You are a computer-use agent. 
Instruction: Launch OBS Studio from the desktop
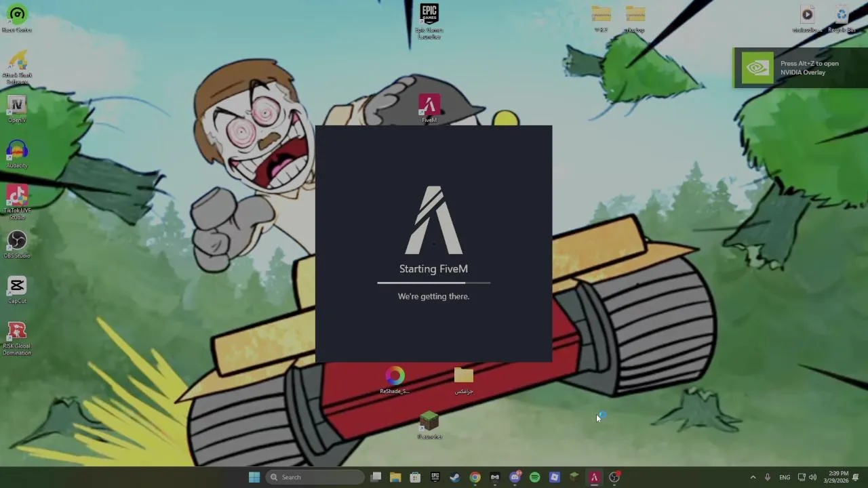click(x=17, y=245)
